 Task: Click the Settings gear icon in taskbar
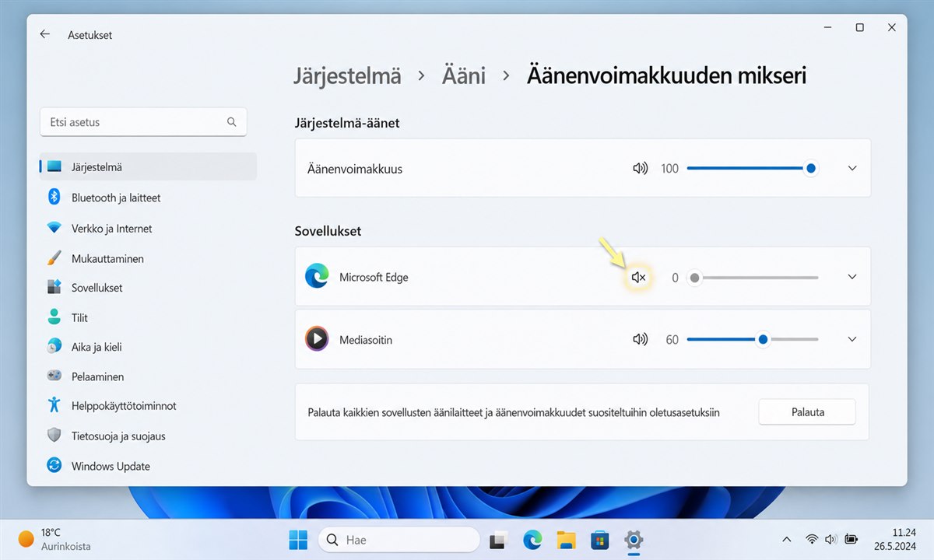pos(634,539)
